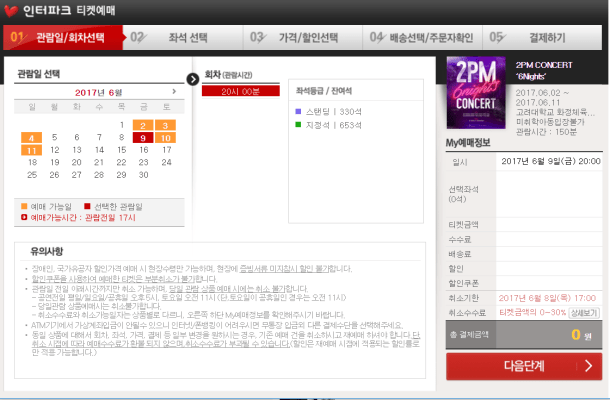Go to next month in calendar
The image size is (610, 400).
click(174, 91)
